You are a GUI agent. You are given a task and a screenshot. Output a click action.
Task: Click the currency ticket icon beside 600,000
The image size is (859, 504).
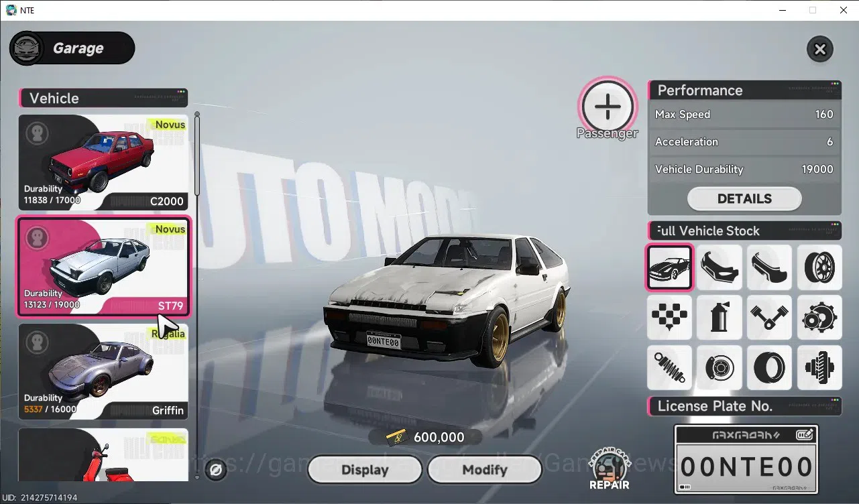(x=397, y=437)
